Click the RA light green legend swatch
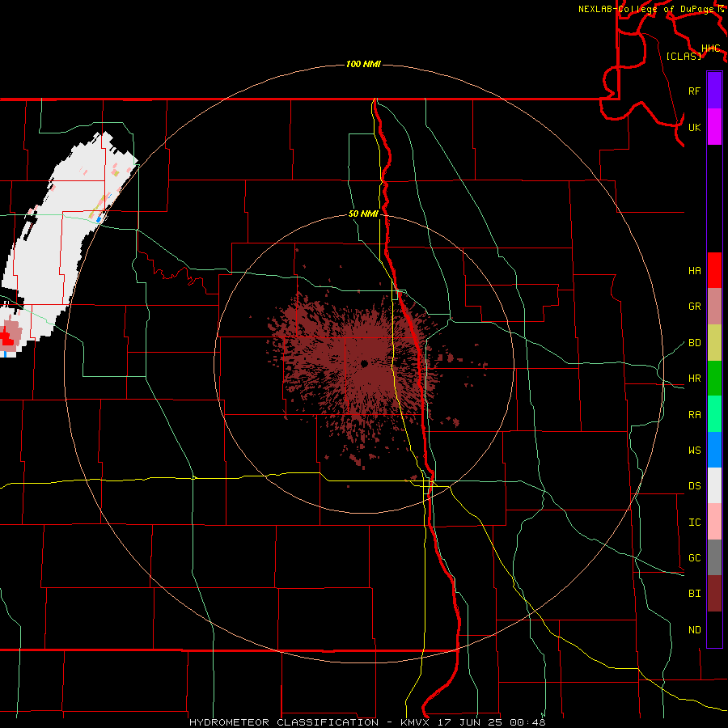 coord(714,414)
